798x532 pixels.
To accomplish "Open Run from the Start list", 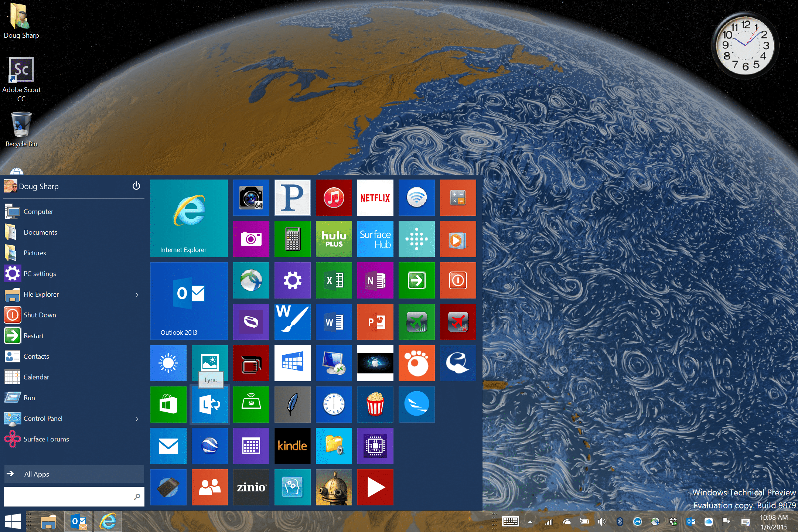I will point(74,398).
